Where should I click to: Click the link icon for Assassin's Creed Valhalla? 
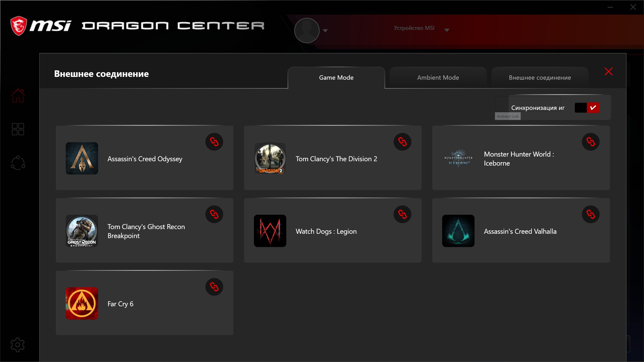tap(590, 214)
